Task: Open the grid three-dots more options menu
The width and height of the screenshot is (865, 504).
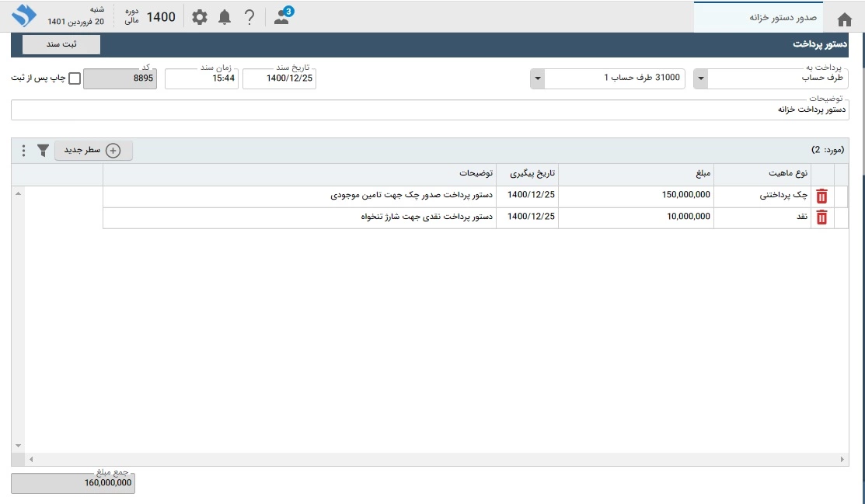Action: pos(23,151)
